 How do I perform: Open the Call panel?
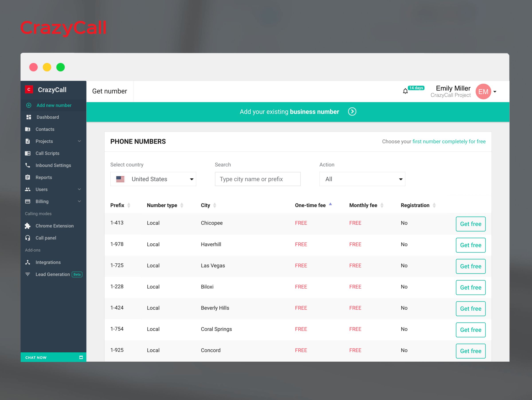click(46, 238)
